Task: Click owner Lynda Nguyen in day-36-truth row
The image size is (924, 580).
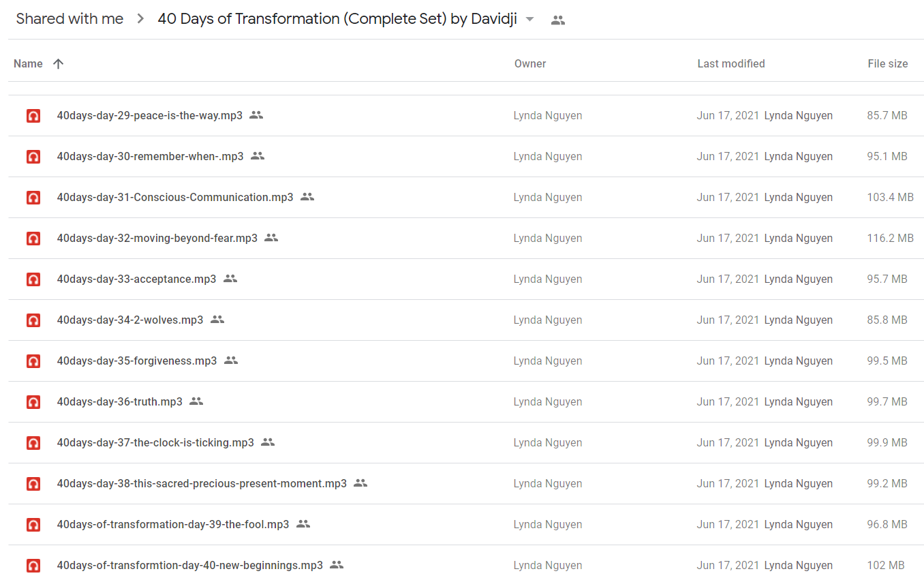Action: 548,402
